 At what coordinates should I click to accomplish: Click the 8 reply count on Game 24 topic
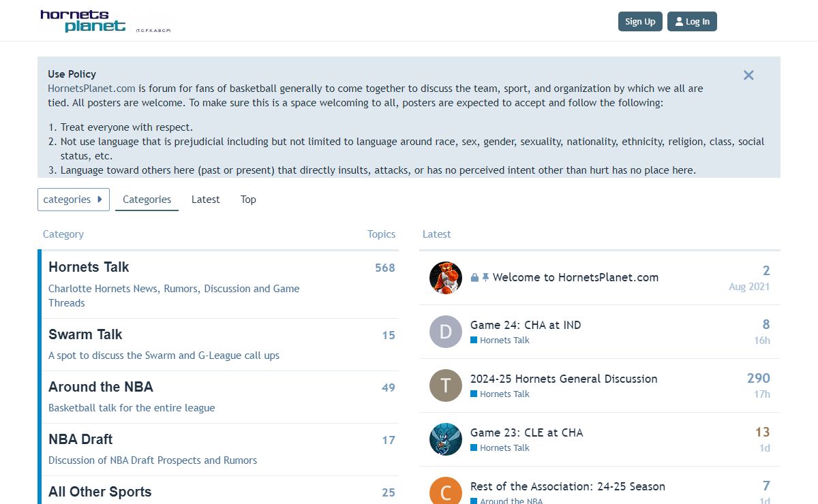click(x=766, y=324)
